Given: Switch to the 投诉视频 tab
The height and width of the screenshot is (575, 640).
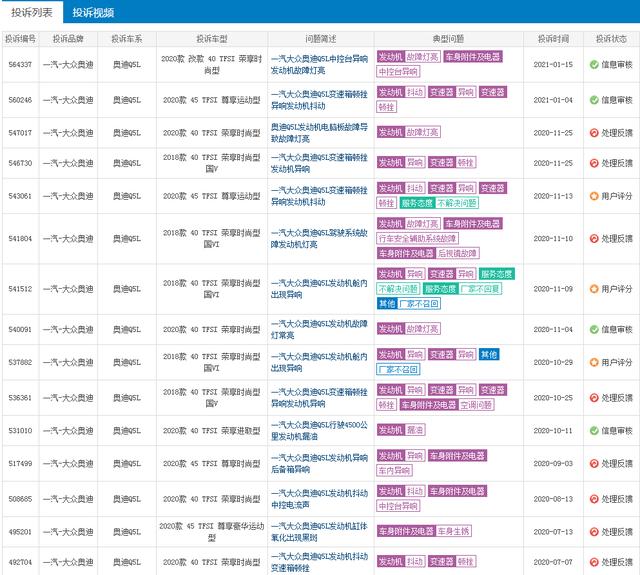Looking at the screenshot, I should click(93, 12).
